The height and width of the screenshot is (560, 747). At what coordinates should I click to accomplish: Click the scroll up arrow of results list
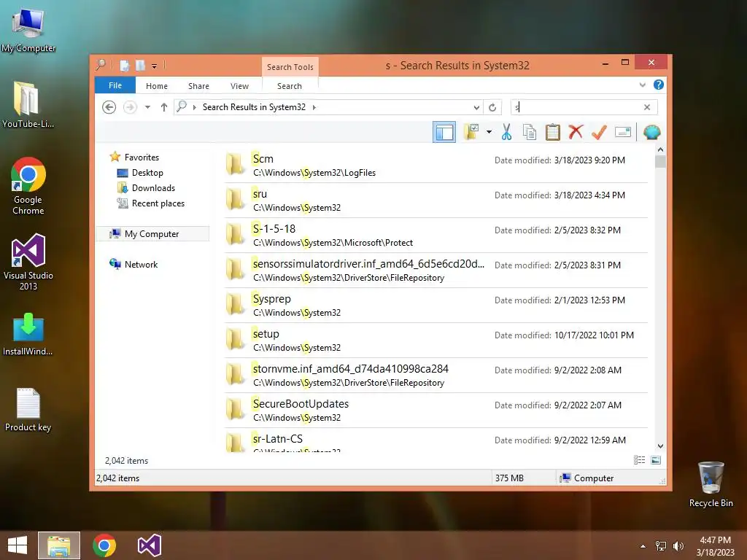coord(660,149)
